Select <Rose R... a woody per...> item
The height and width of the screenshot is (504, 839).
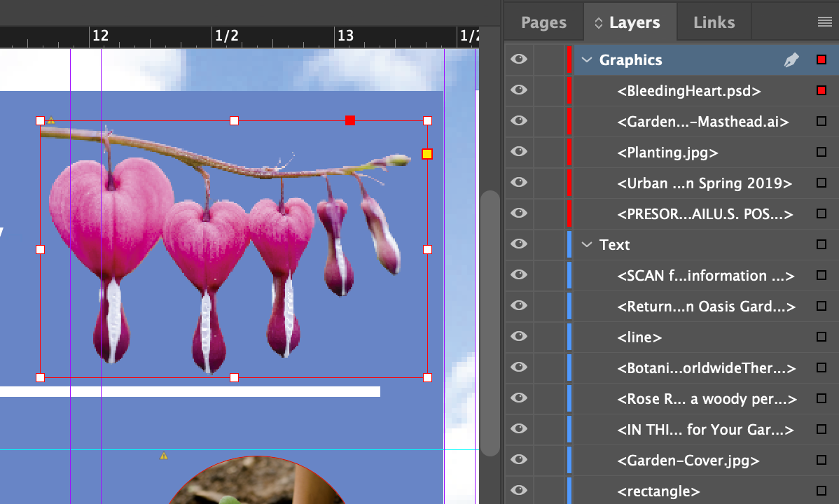pyautogui.click(x=707, y=399)
